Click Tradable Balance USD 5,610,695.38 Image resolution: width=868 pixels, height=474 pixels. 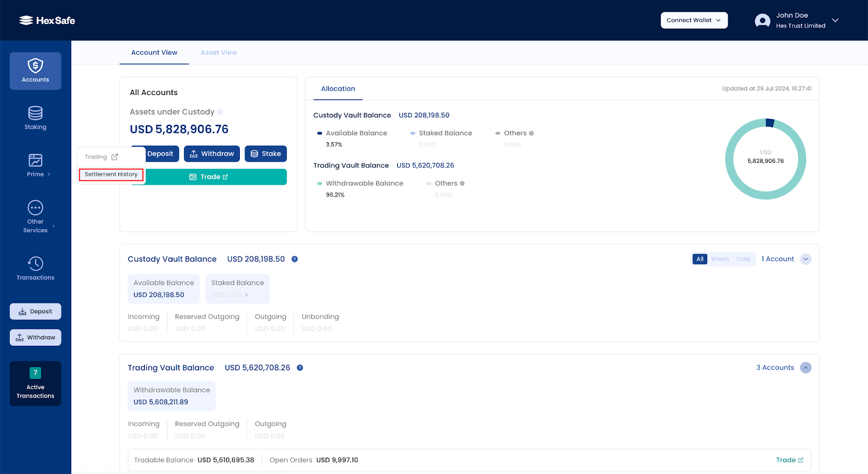(194, 460)
